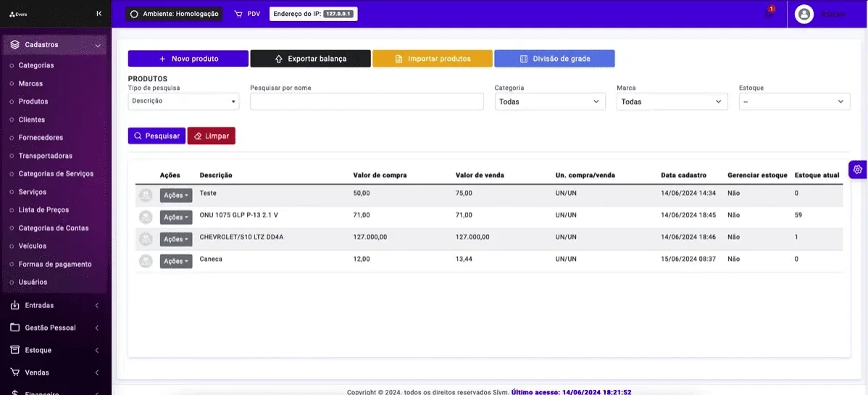Click the CHEVROLET/S10 LTZ DD4A description
The width and height of the screenshot is (868, 395).
[241, 236]
